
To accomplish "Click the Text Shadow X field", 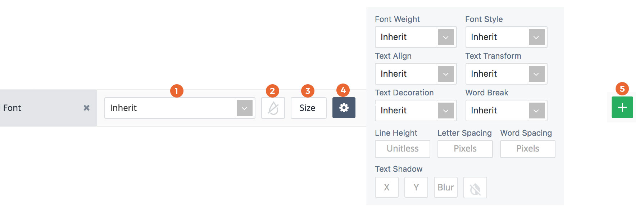I will click(x=387, y=187).
